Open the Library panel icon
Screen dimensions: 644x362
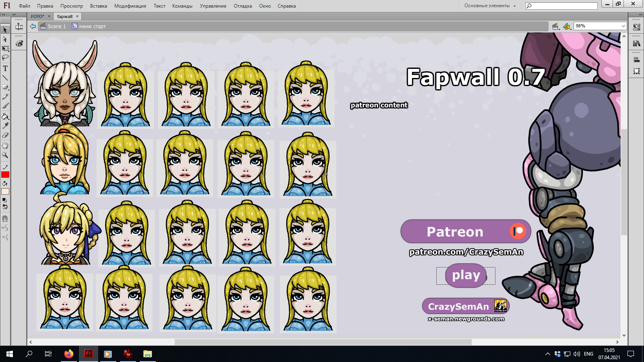click(x=637, y=43)
